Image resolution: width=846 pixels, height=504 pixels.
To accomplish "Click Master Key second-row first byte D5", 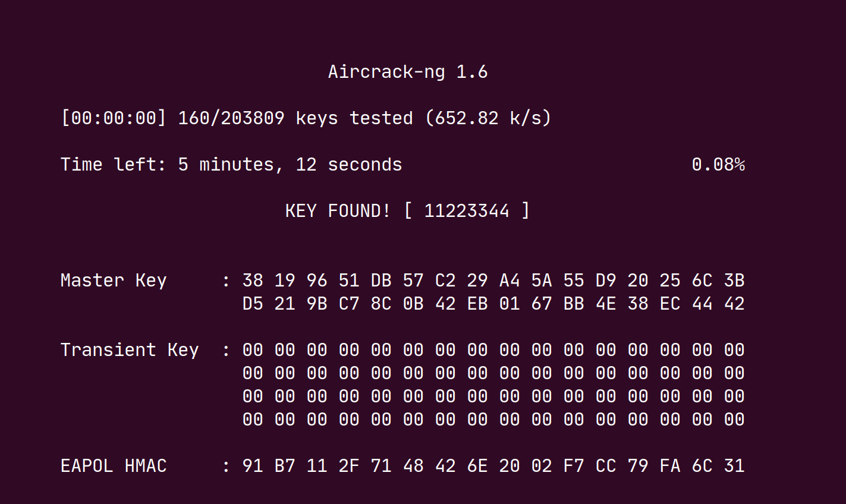I will point(253,304).
